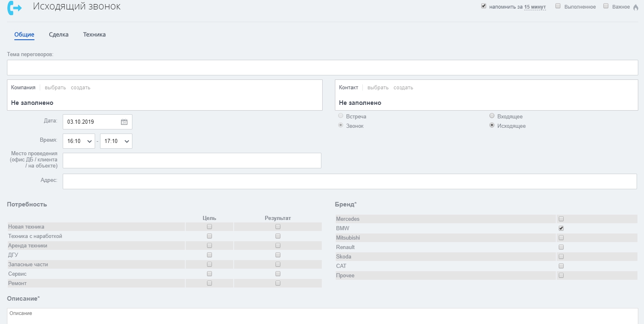This screenshot has height=324, width=644.
Task: Click the flame icon beside Важное
Action: tap(636, 7)
